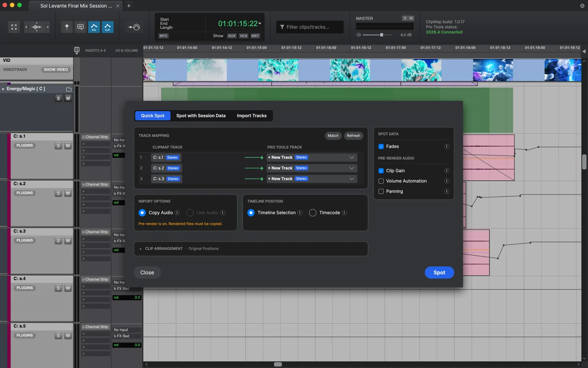Select the Timecode radio button
588x368 pixels.
click(313, 213)
